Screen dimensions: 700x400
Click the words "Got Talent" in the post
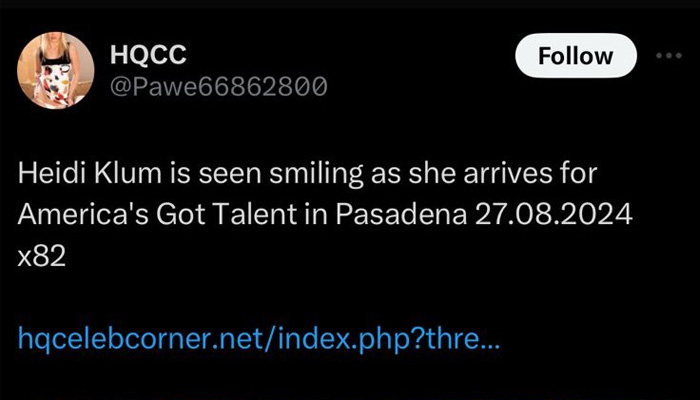coord(226,215)
